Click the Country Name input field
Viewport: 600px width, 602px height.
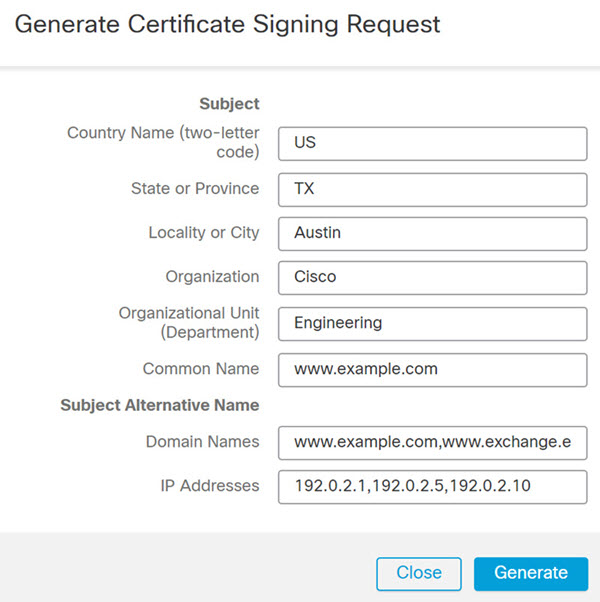point(432,143)
